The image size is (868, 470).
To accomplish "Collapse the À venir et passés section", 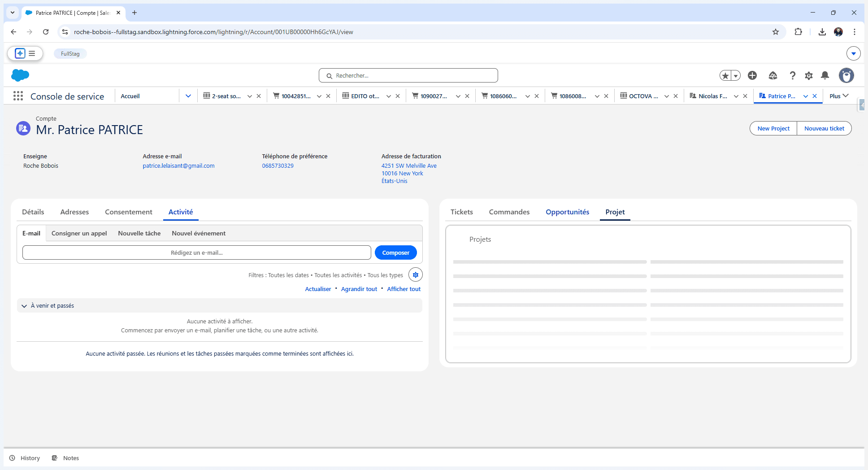I will [x=24, y=306].
